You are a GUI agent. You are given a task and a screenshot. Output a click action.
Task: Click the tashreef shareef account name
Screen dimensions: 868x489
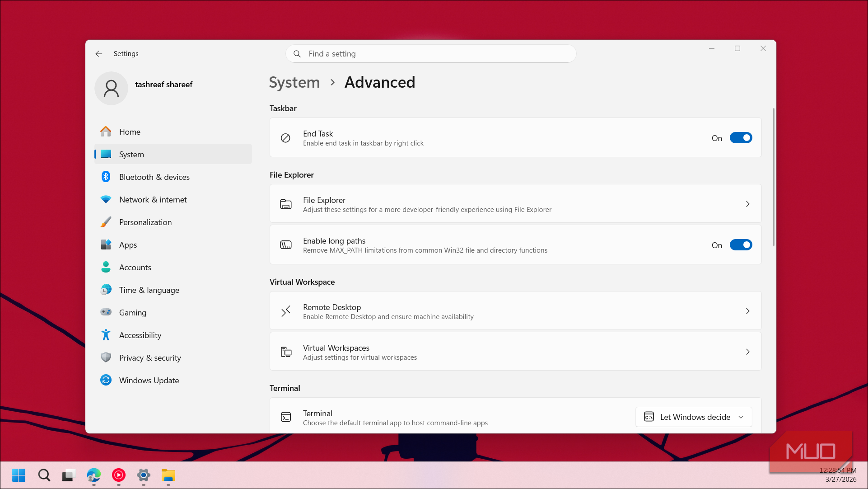pos(163,85)
